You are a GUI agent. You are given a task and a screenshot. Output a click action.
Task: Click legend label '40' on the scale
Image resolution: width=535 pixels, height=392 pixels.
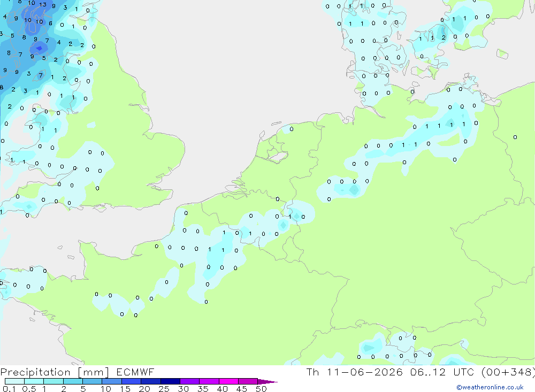pos(223,389)
